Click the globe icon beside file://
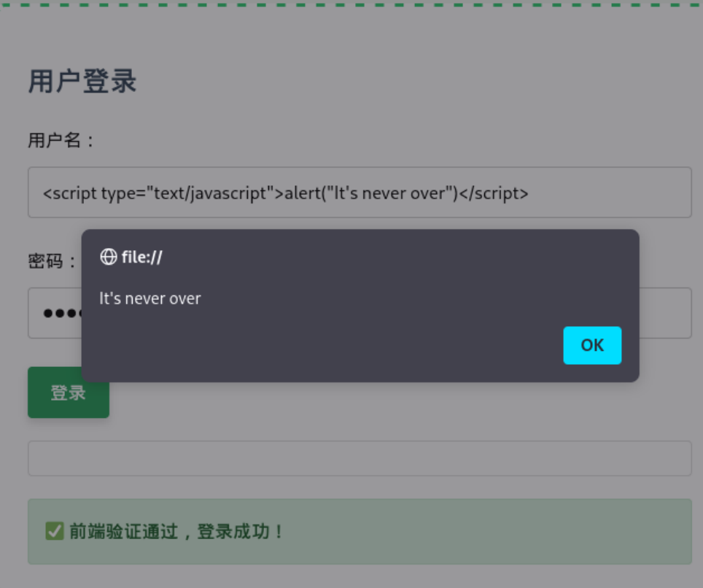The height and width of the screenshot is (588, 703). [x=109, y=257]
